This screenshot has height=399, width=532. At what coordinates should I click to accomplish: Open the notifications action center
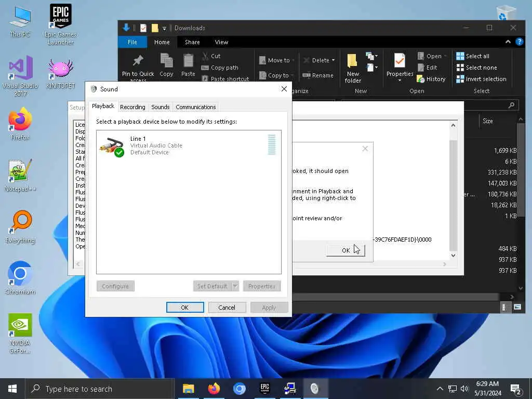pyautogui.click(x=516, y=389)
